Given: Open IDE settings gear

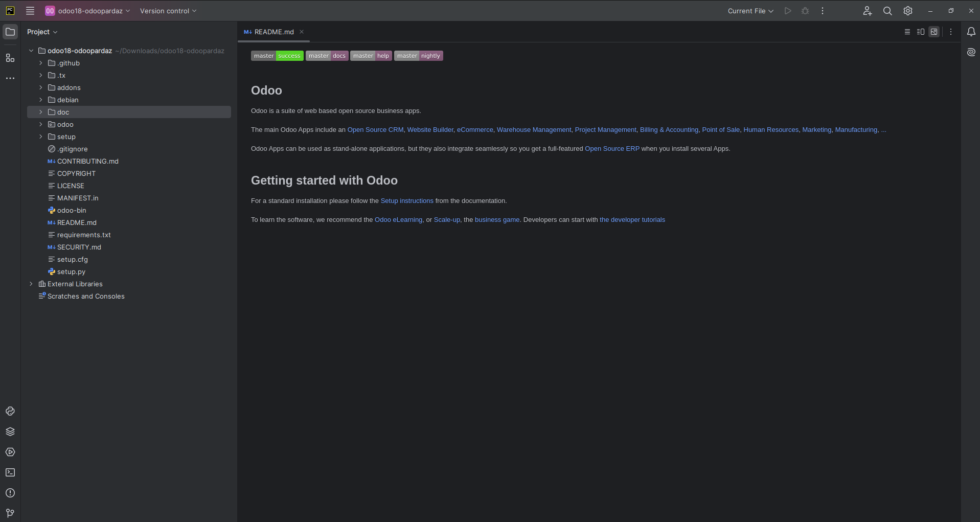Looking at the screenshot, I should click(908, 11).
